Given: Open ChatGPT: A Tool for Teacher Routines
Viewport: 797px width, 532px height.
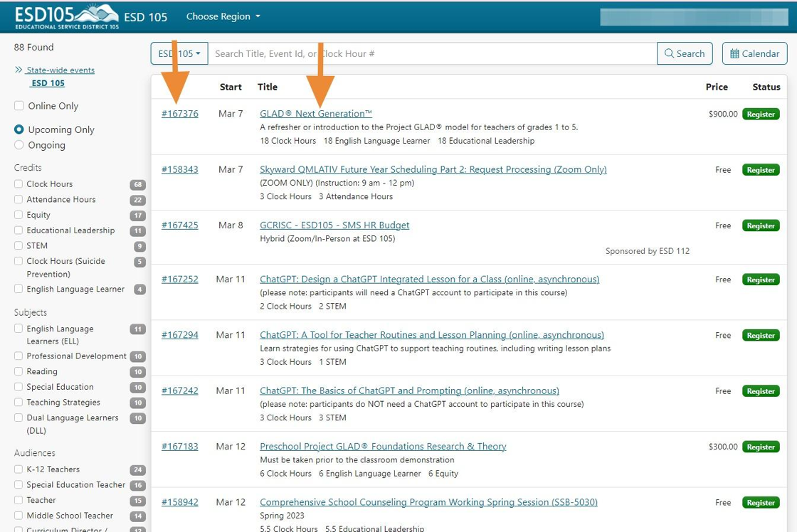Looking at the screenshot, I should point(432,335).
